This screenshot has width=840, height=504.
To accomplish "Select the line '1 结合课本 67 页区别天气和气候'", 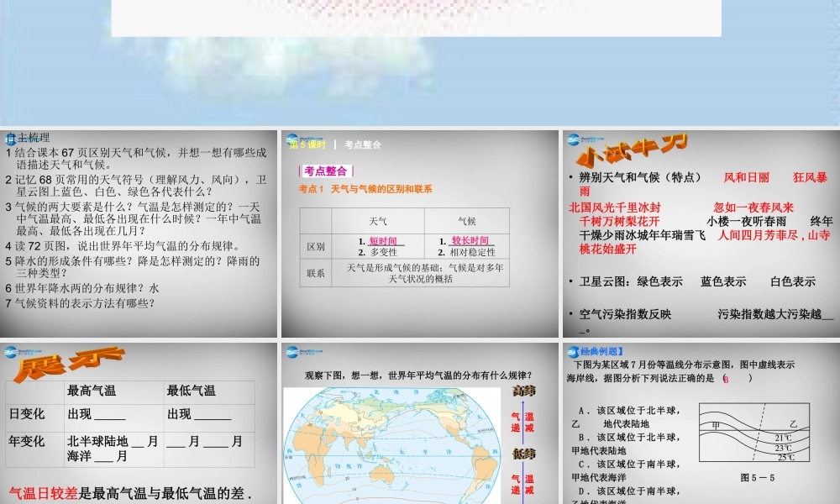I will tap(136, 159).
